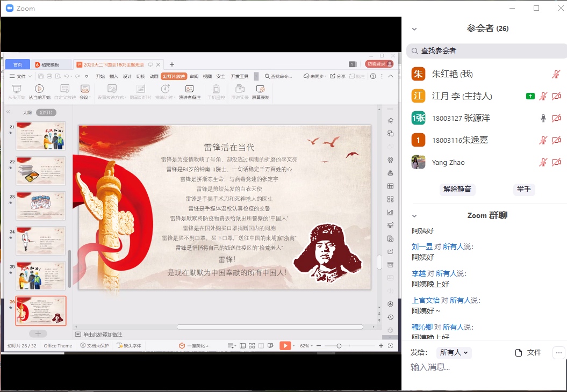Click the 从当前开始 slideshow play icon
The width and height of the screenshot is (567, 392).
click(x=39, y=89)
